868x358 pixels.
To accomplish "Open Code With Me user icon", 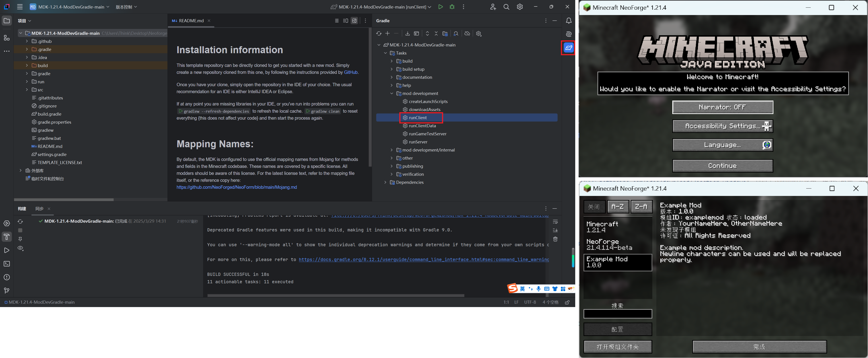I will pyautogui.click(x=493, y=7).
